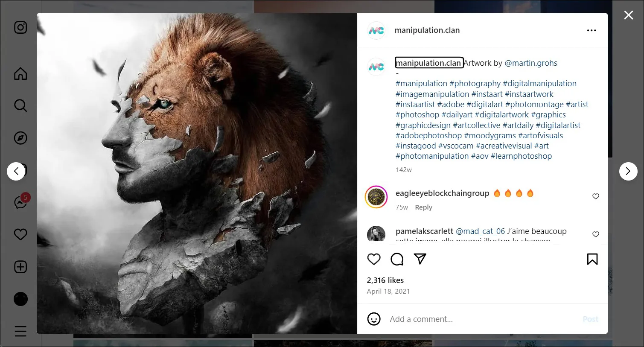Like the post with the heart icon
The image size is (644, 347).
click(x=374, y=259)
